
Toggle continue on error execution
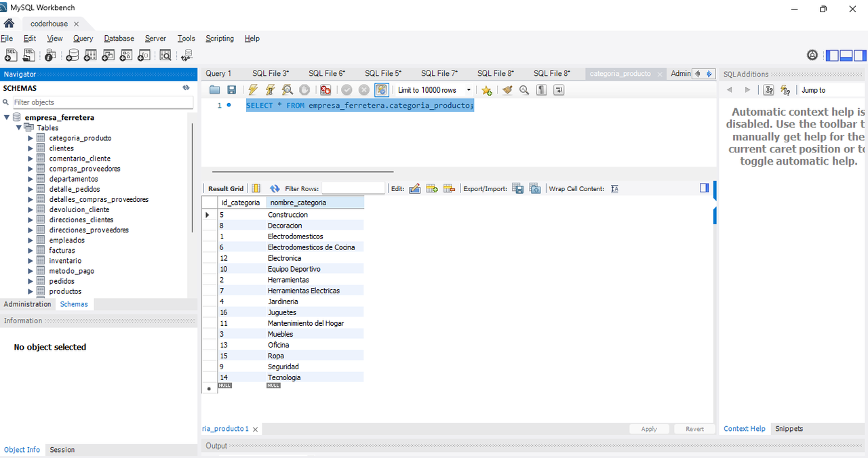325,89
